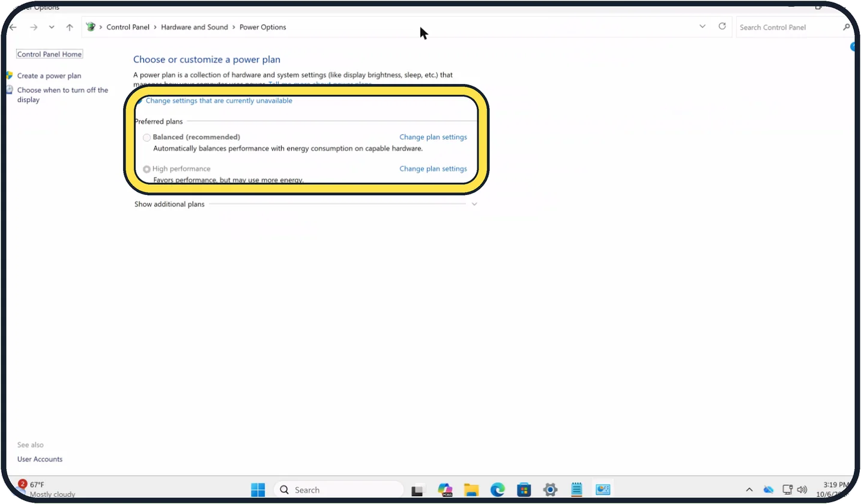Screen dimensions: 861x504
Task: Open the recent locations dropdown
Action: pos(52,27)
